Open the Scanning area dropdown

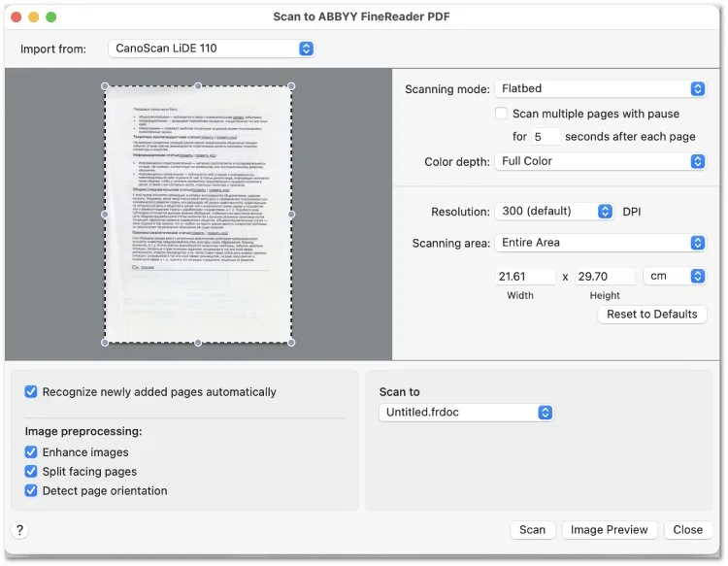pos(600,243)
